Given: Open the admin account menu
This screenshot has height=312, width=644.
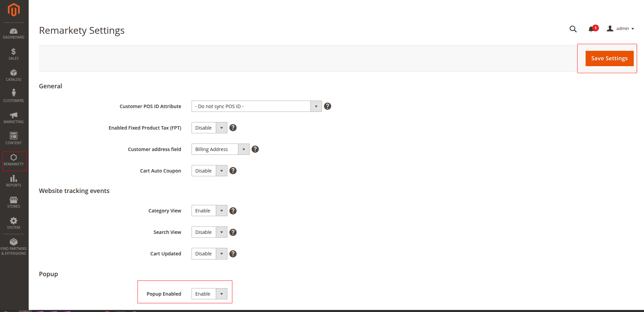Looking at the screenshot, I should pos(620,29).
